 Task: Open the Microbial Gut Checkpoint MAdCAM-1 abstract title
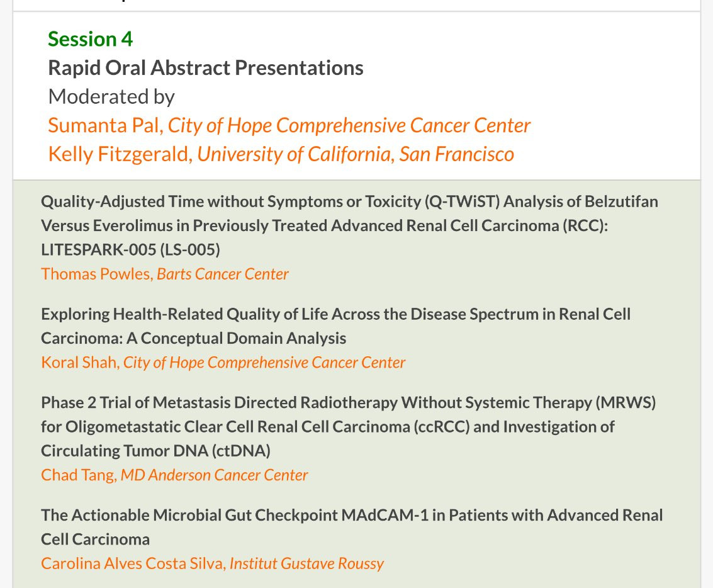(x=351, y=516)
